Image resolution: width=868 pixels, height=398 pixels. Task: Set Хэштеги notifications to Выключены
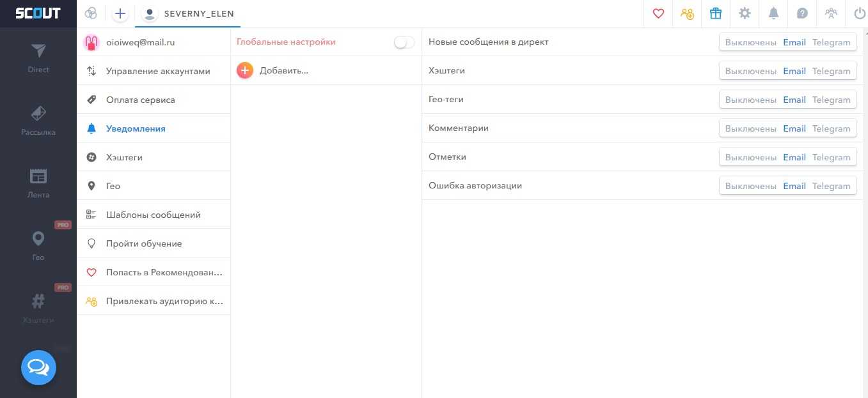click(750, 71)
